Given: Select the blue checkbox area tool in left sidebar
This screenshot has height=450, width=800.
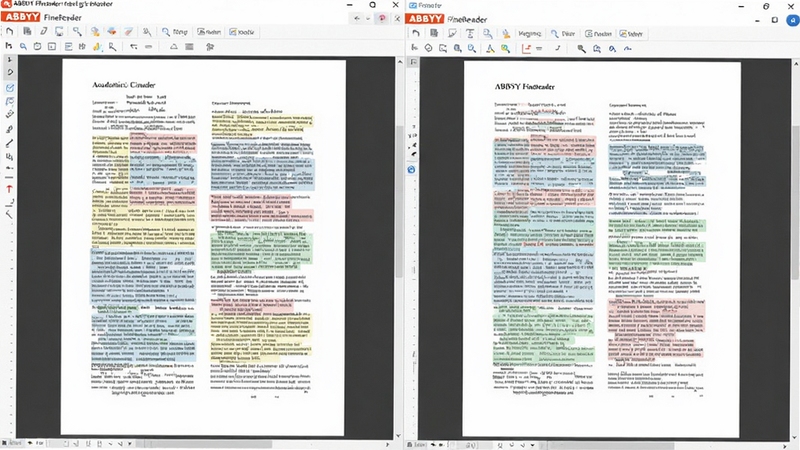Looking at the screenshot, I should 10,88.
